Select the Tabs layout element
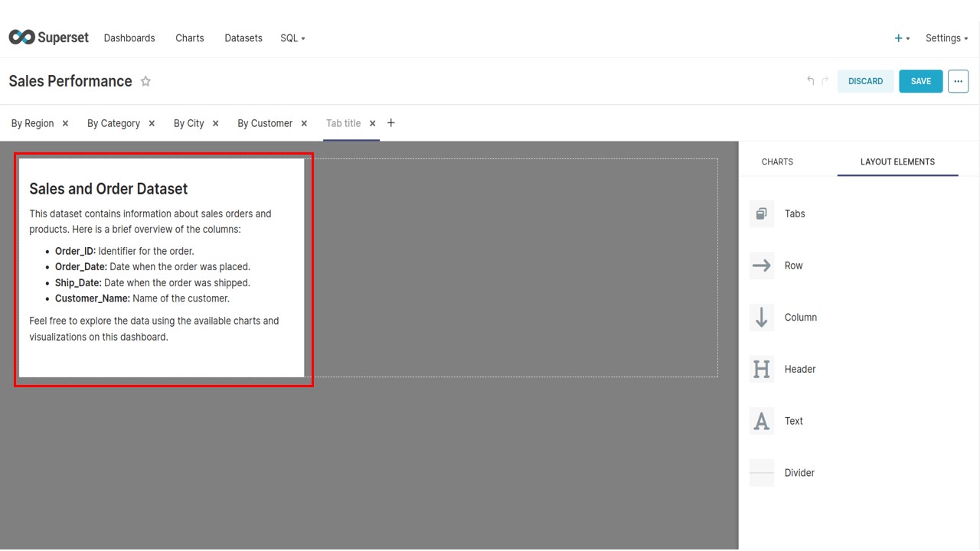This screenshot has height=551, width=980. coord(794,214)
